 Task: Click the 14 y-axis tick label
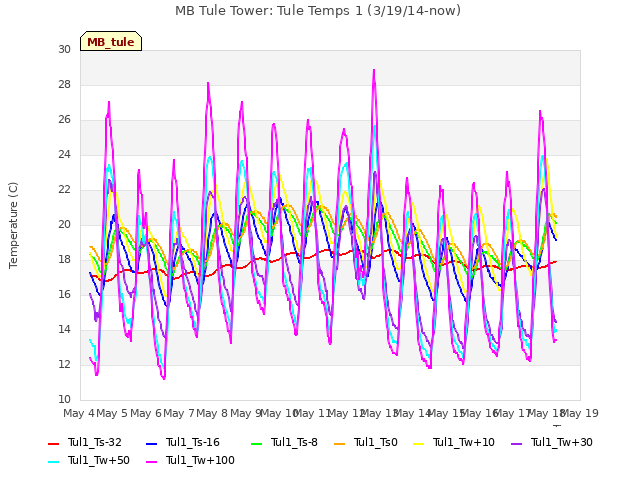(x=64, y=329)
